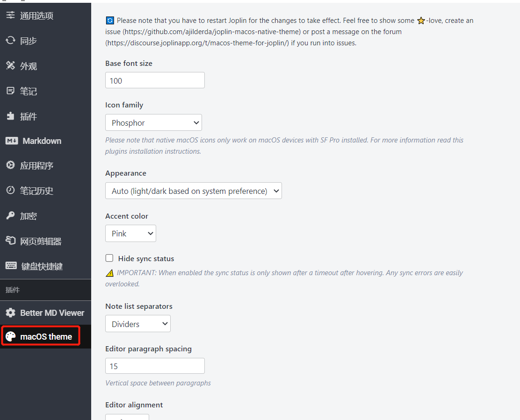
Task: Click the web clipper icon
Action: coord(10,241)
